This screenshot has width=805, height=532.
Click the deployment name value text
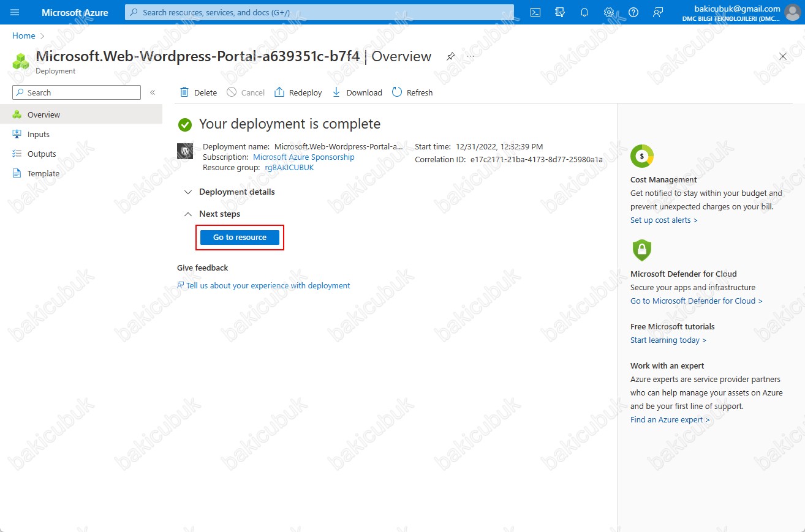(x=339, y=147)
